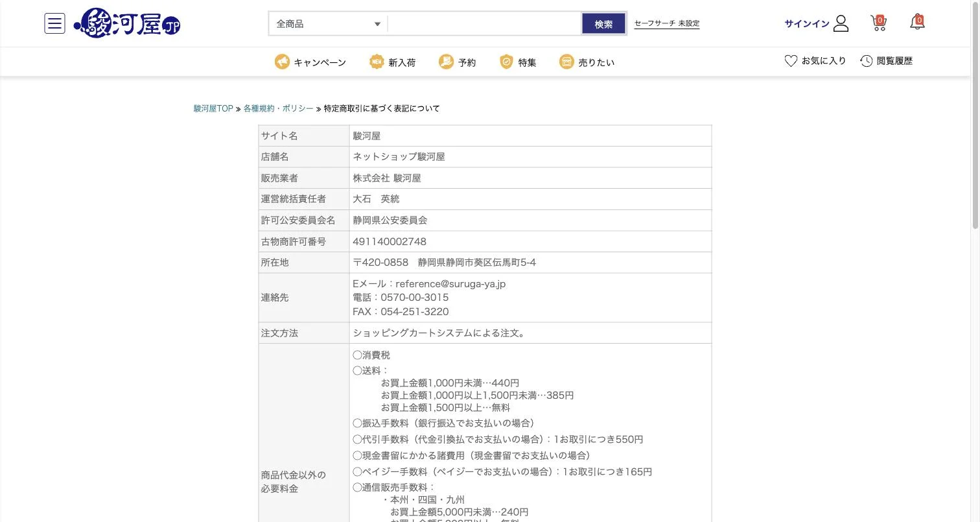Click the ◯消費税 line
This screenshot has width=980, height=522.
tap(371, 355)
